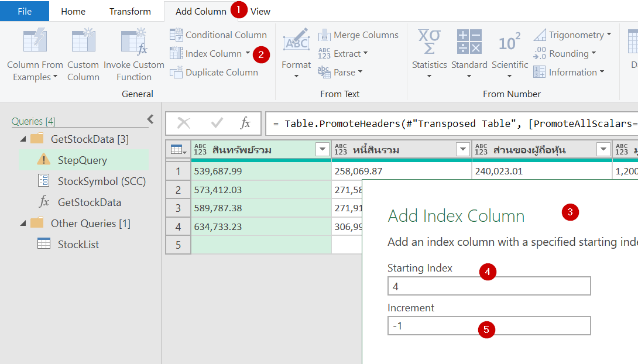Switch to the Transform tab

pos(130,11)
